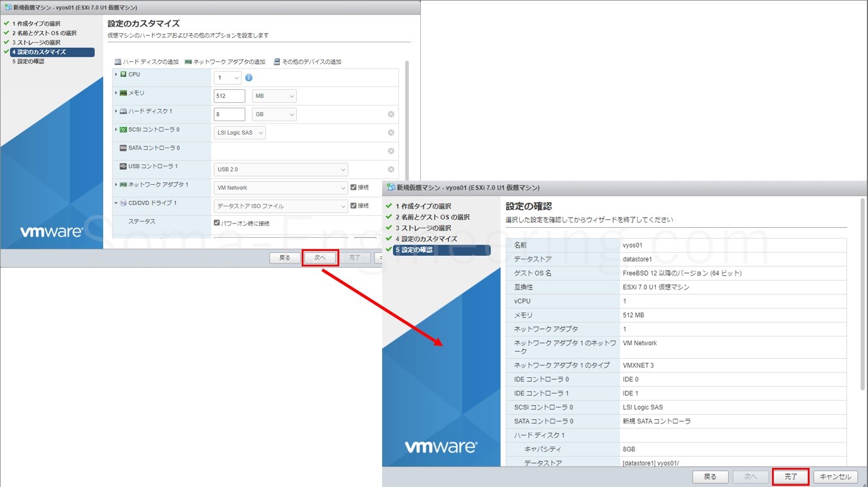The width and height of the screenshot is (868, 487).
Task: Remove SCSI Controller 0 with its X icon
Action: click(391, 133)
